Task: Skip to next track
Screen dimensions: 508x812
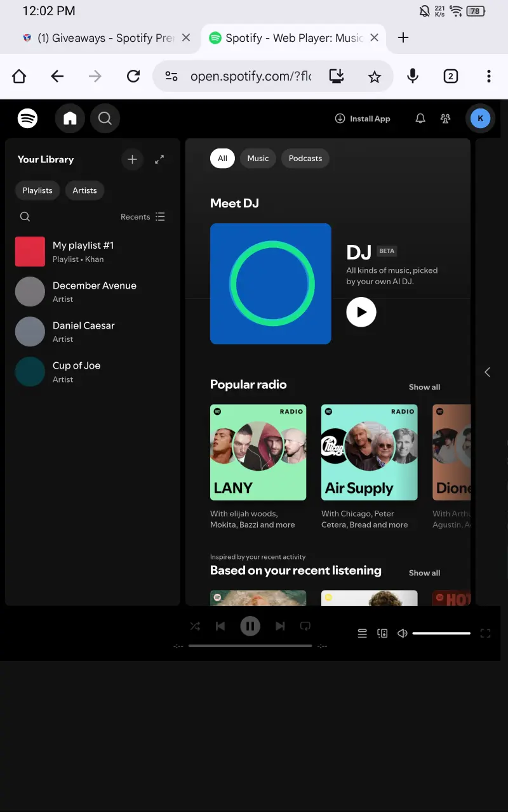Action: click(280, 626)
